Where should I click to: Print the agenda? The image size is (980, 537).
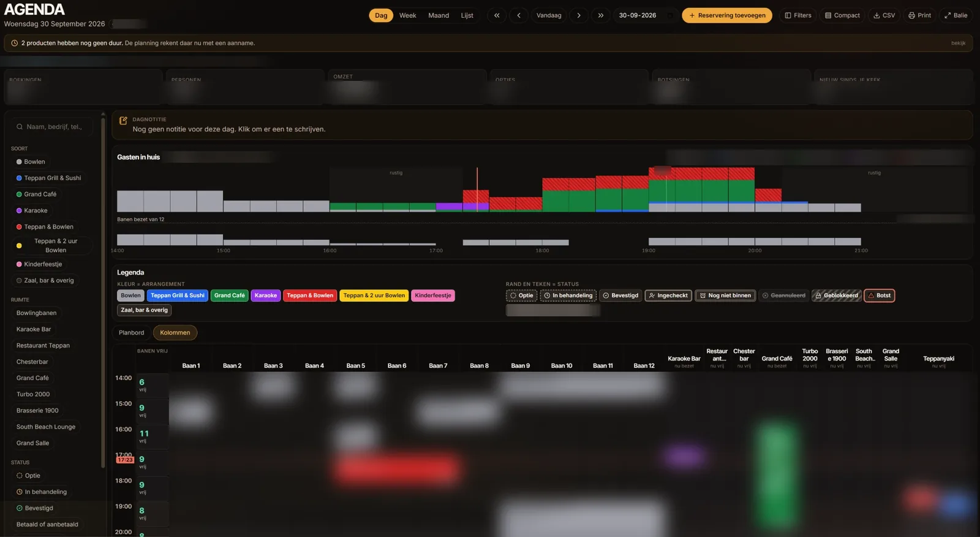[x=919, y=15]
